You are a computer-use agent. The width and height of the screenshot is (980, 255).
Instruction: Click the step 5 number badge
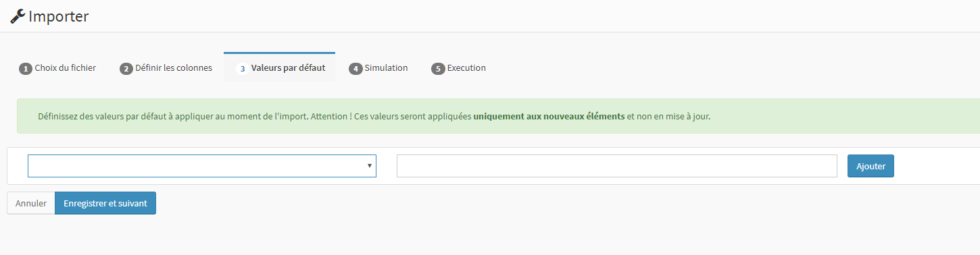click(438, 69)
